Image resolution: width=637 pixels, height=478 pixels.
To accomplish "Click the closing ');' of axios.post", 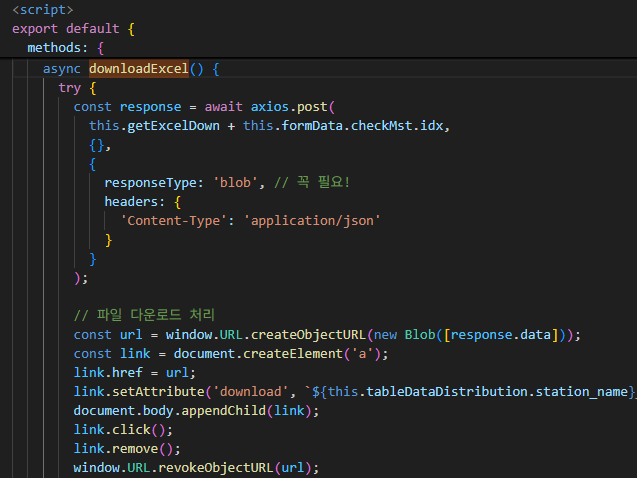I will coord(81,278).
